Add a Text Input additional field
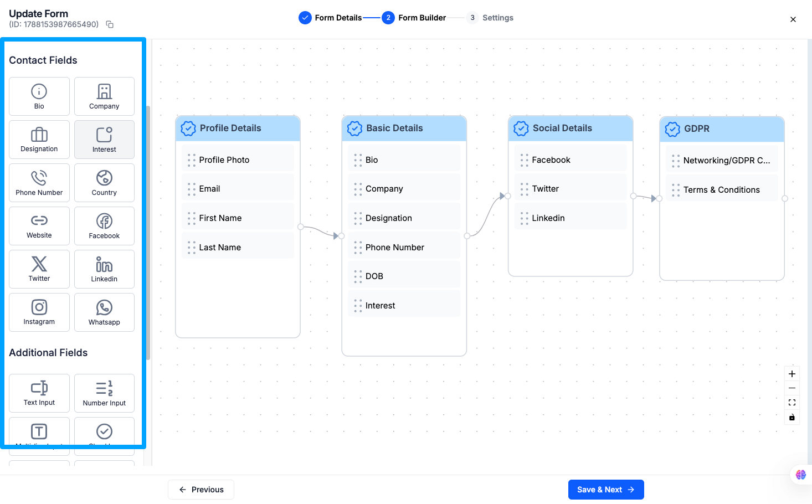 click(39, 393)
